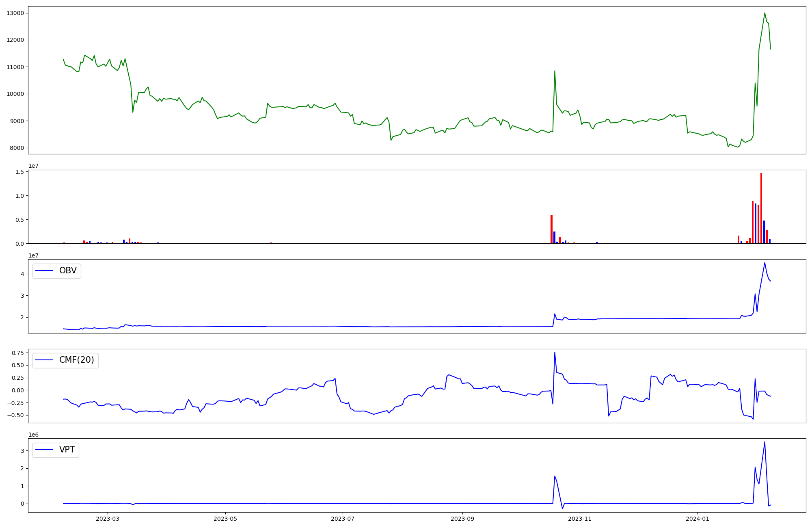Screen dimensions: 812x528
Task: Click the 2023-03 x-axis date label
Action: pos(108,519)
